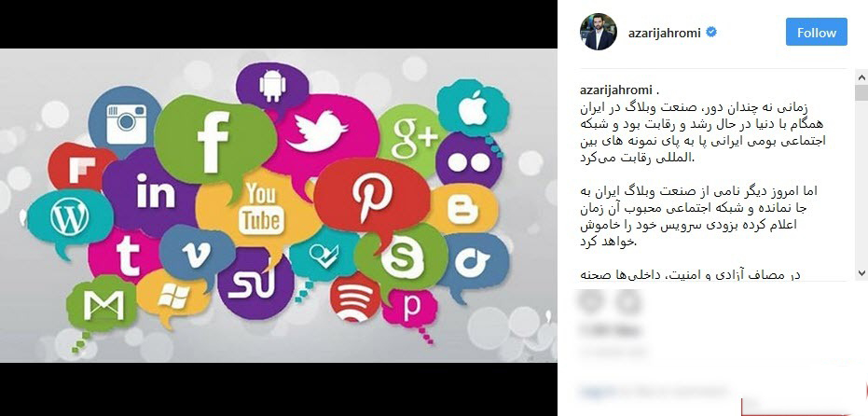Click the Pinterest red bubble

coord(372,198)
